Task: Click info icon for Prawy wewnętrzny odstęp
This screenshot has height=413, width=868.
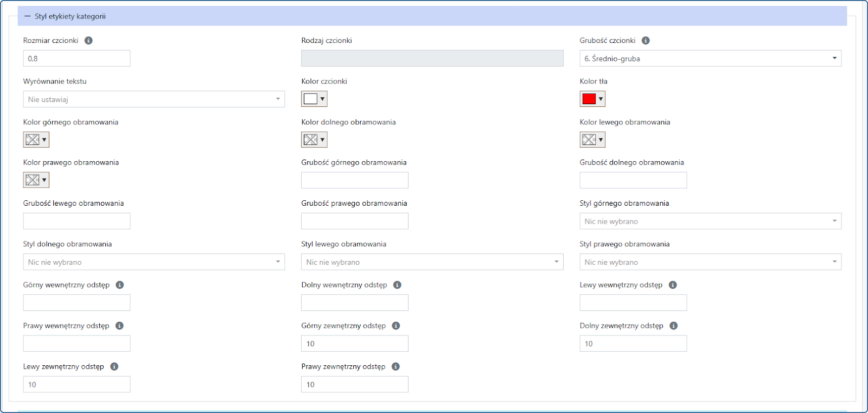Action: click(x=119, y=326)
